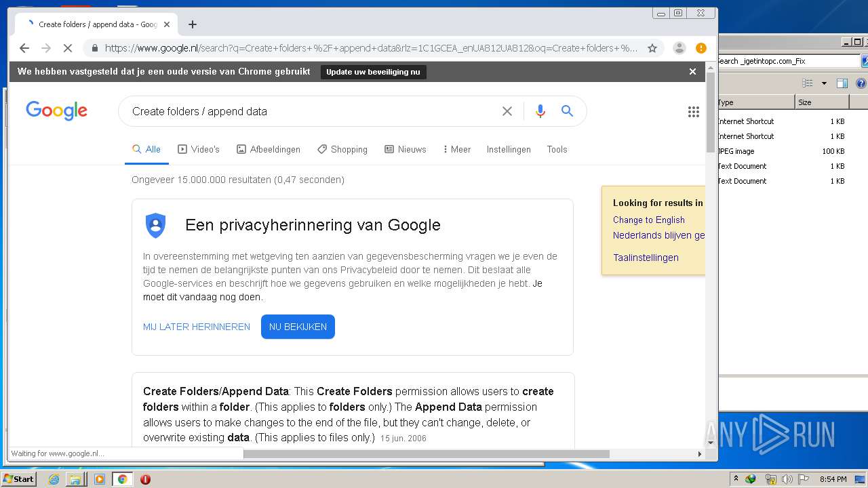Clear the search query with the X
Screen dimensions: 868x488
[x=507, y=111]
